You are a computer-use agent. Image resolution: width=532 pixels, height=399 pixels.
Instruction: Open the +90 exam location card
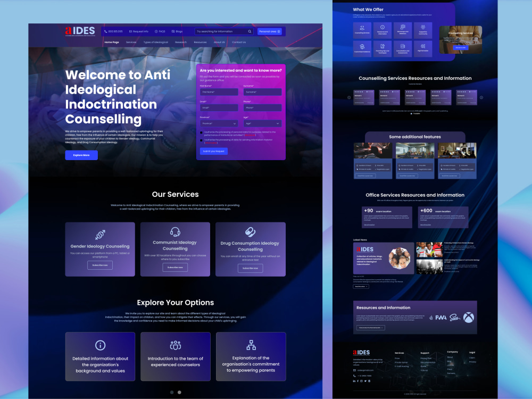pos(387,217)
